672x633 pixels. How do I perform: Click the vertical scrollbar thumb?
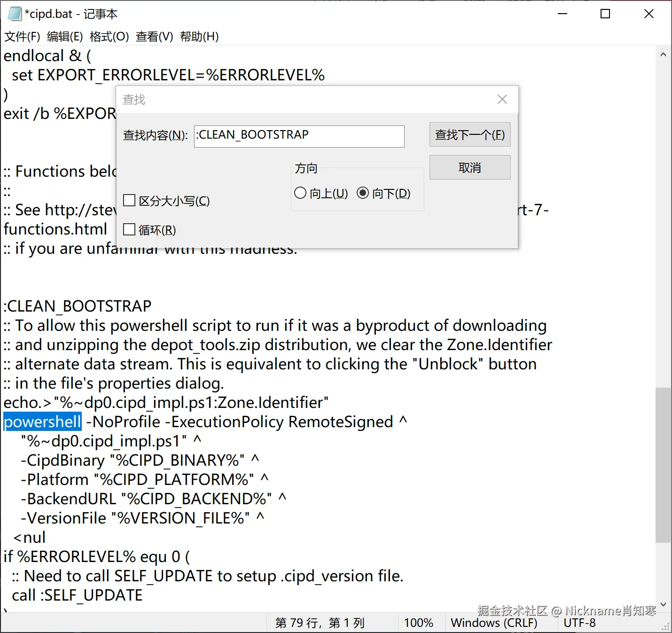point(663,465)
